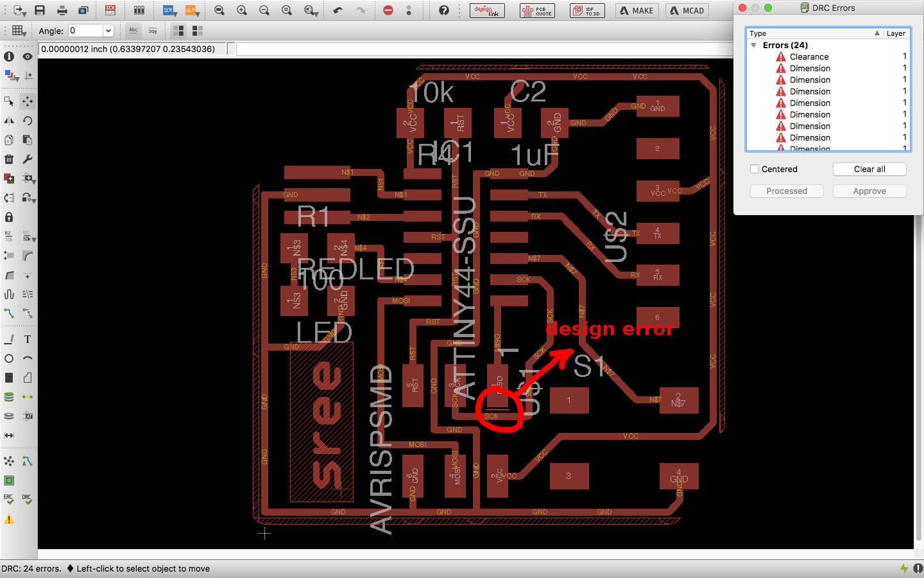Click the command line input field
The image size is (924, 578).
pyautogui.click(x=484, y=49)
